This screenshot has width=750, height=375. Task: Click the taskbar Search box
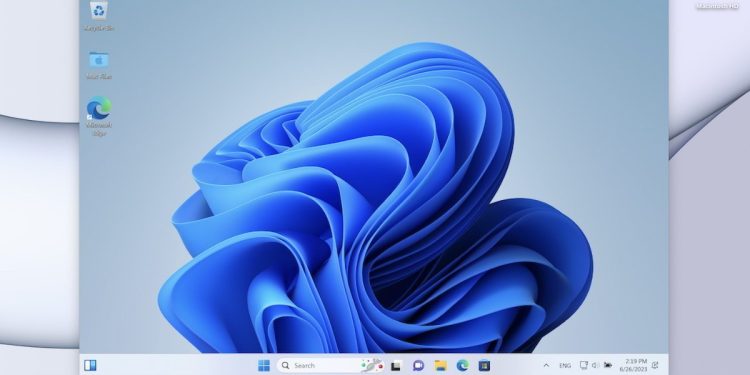331,365
